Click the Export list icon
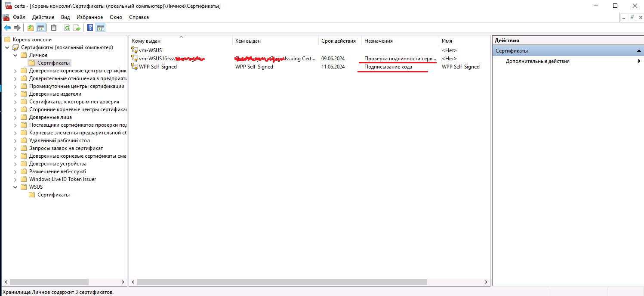The width and height of the screenshot is (644, 296). (x=77, y=27)
